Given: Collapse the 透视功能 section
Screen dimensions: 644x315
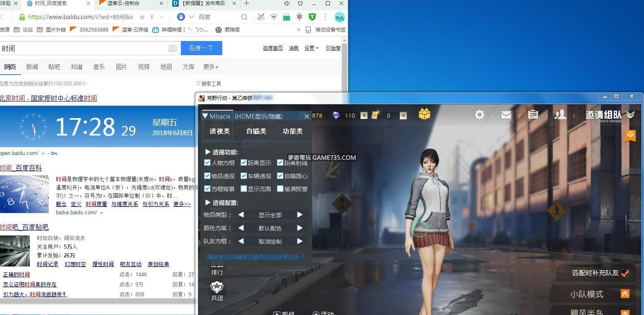Looking at the screenshot, I should [x=208, y=152].
